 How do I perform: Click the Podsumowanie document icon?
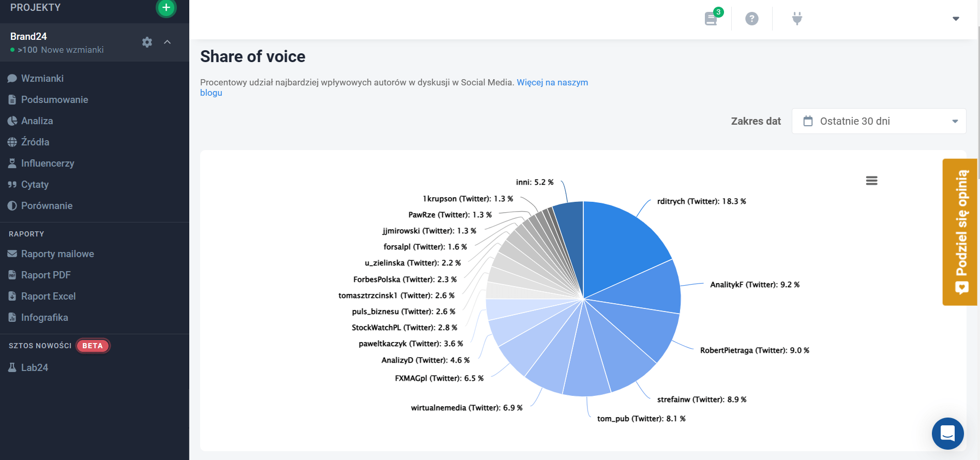coord(12,99)
